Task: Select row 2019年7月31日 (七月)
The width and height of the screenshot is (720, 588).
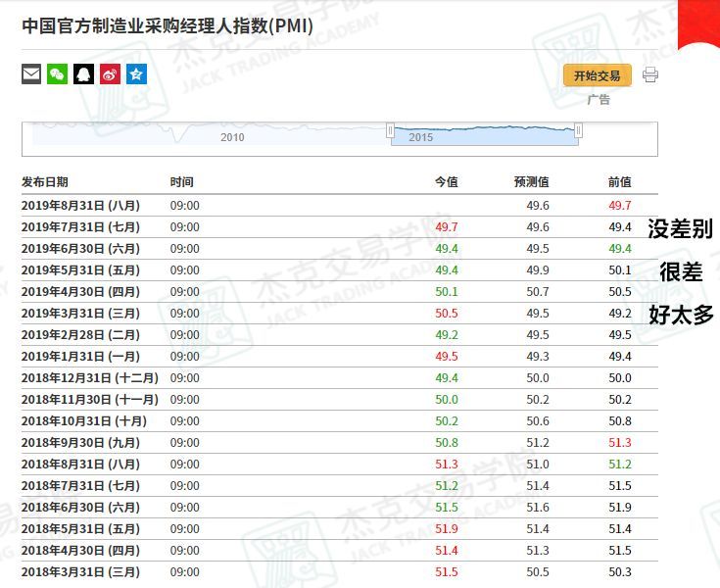Action: click(340, 227)
